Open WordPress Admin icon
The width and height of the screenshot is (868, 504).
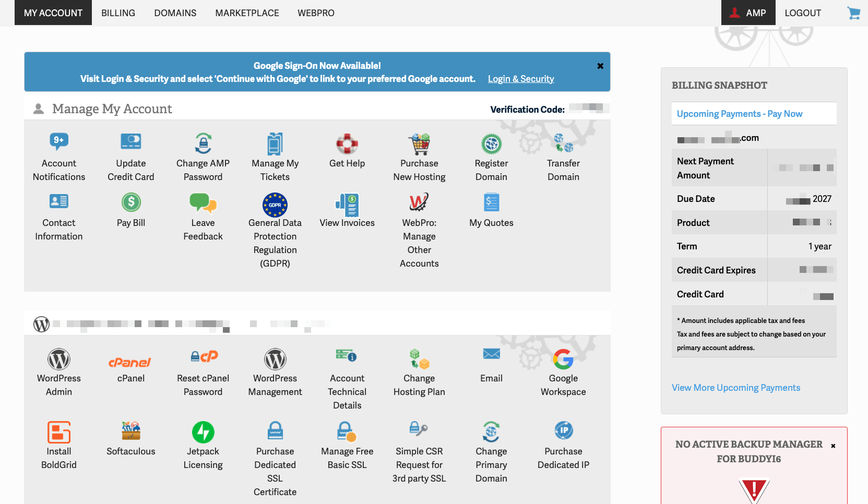tap(59, 359)
